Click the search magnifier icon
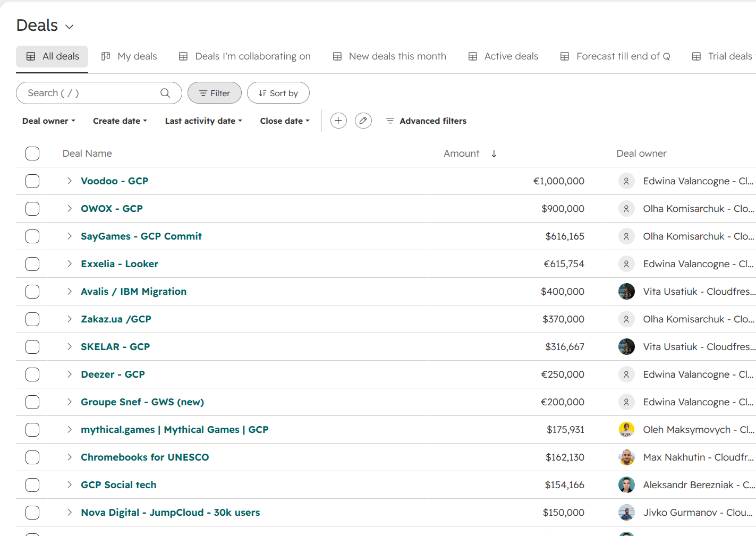The height and width of the screenshot is (536, 756). 165,93
